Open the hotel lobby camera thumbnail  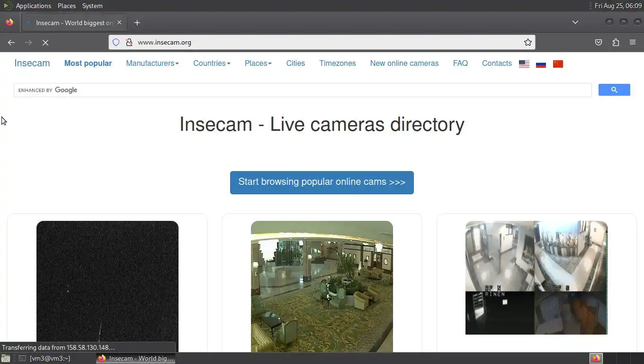pos(322,286)
